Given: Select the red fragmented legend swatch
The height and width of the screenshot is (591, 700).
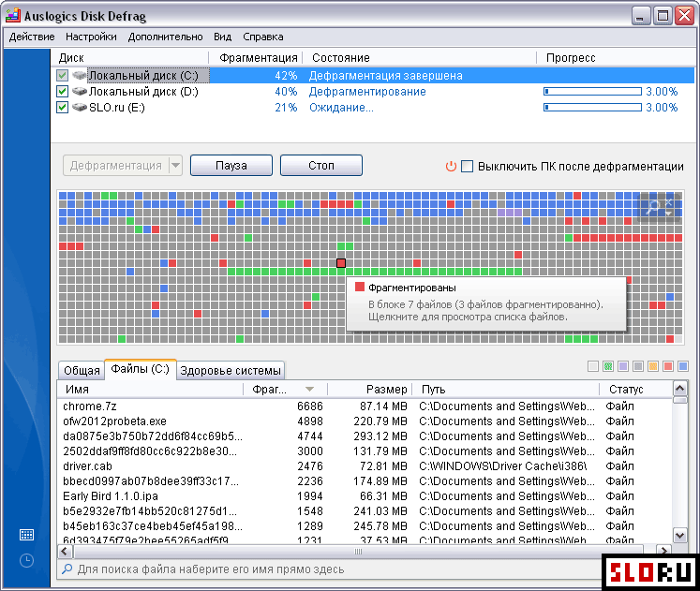Looking at the screenshot, I should coord(668,366).
